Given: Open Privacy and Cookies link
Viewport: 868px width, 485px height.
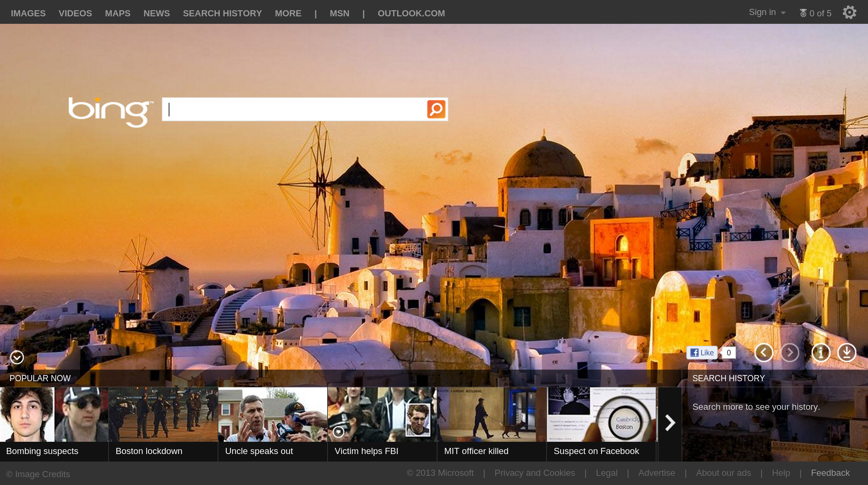Looking at the screenshot, I should 535,473.
